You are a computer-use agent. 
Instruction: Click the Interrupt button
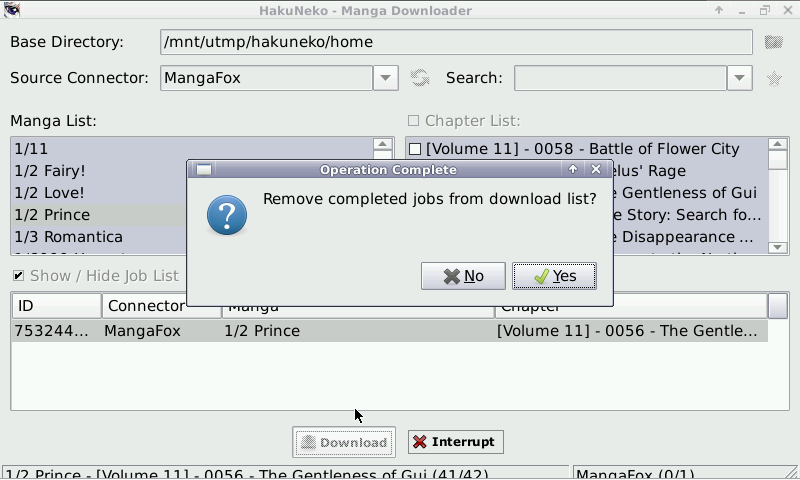coord(456,442)
